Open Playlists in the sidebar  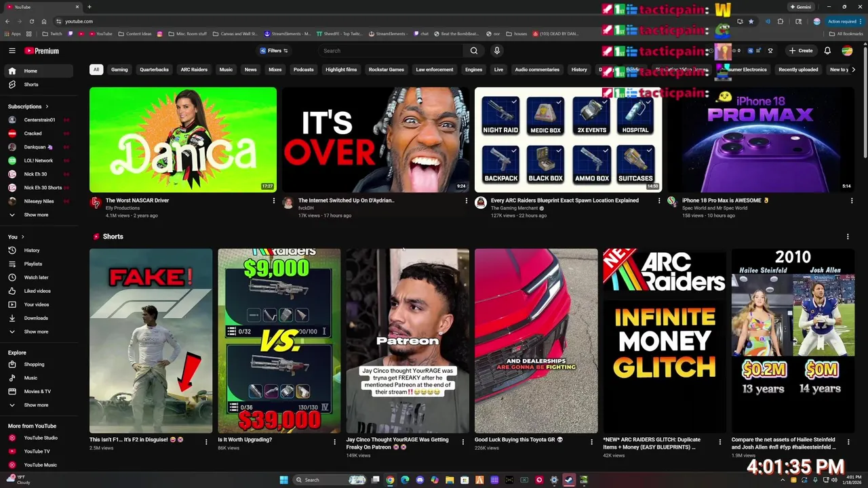pyautogui.click(x=38, y=264)
